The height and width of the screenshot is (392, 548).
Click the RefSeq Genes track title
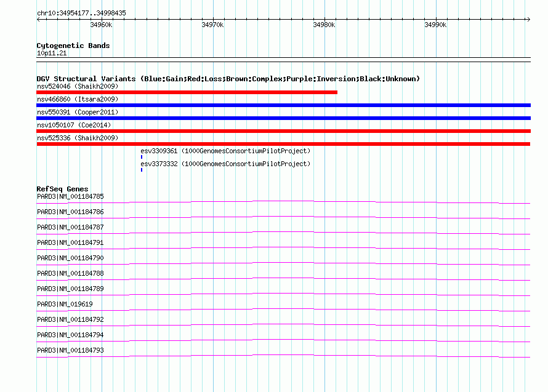tap(62, 189)
